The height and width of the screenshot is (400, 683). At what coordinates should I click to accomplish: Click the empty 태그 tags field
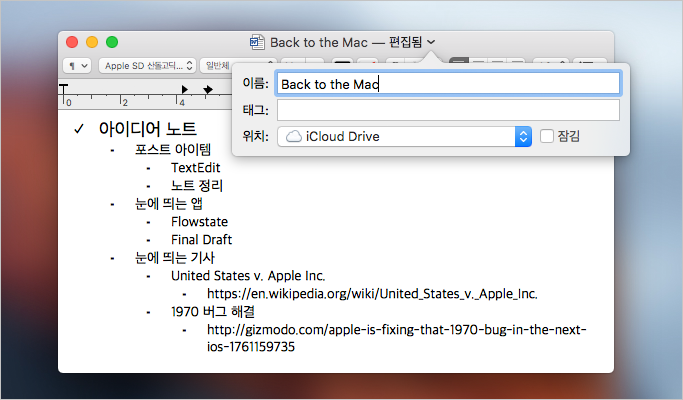point(448,110)
